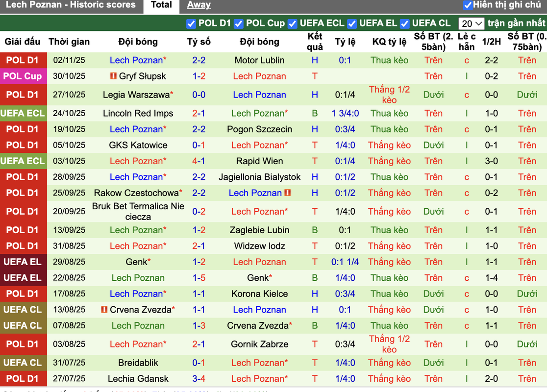Open the 20 recent matches dropdown

[472, 24]
